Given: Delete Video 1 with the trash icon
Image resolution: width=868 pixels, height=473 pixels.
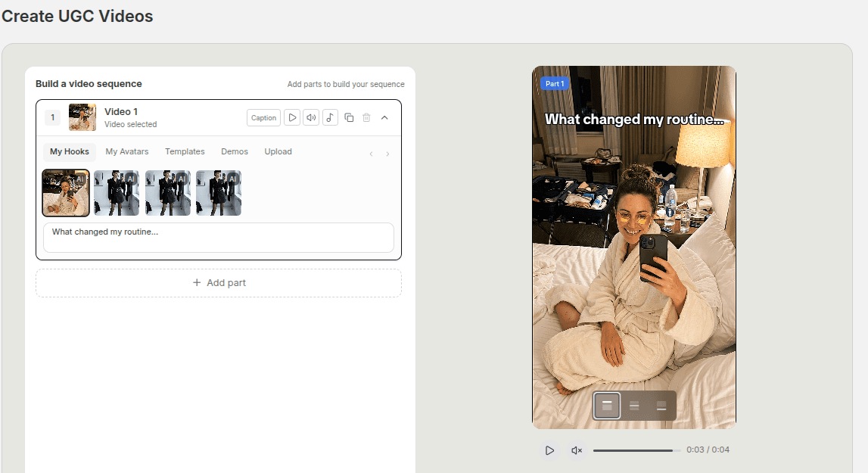Looking at the screenshot, I should [x=366, y=117].
